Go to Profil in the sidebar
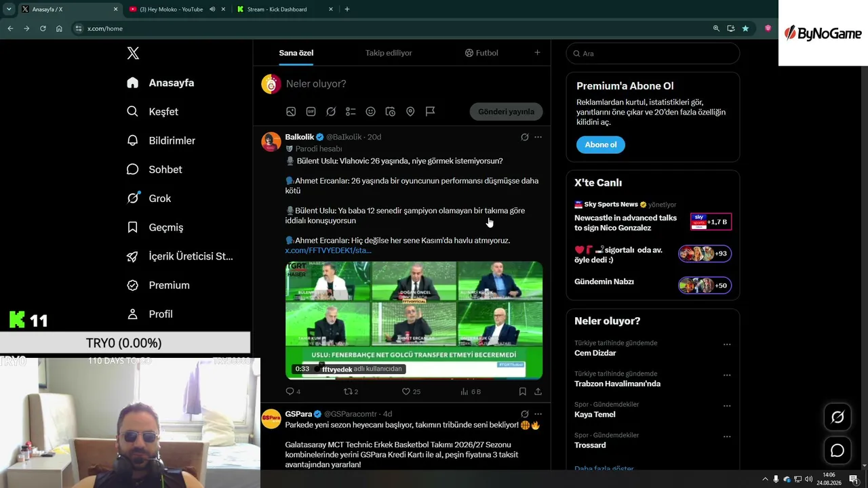This screenshot has width=868, height=488. click(150, 314)
